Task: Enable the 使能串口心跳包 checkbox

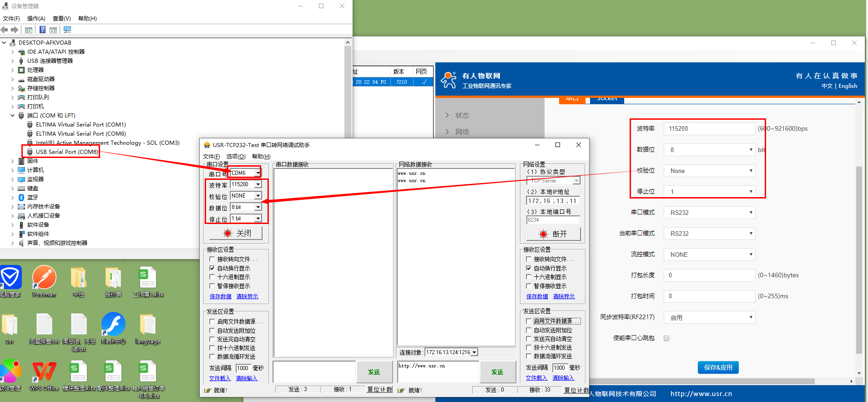Action: [x=666, y=338]
